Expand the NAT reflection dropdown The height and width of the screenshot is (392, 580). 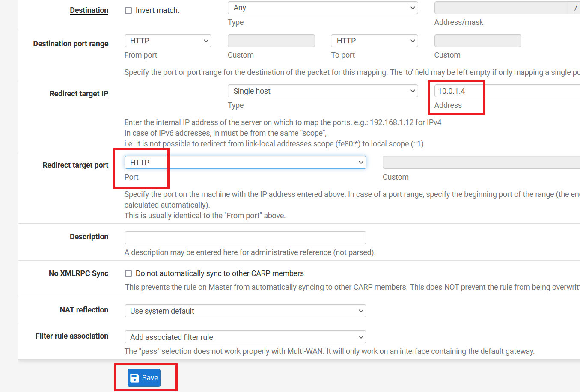pyautogui.click(x=245, y=311)
